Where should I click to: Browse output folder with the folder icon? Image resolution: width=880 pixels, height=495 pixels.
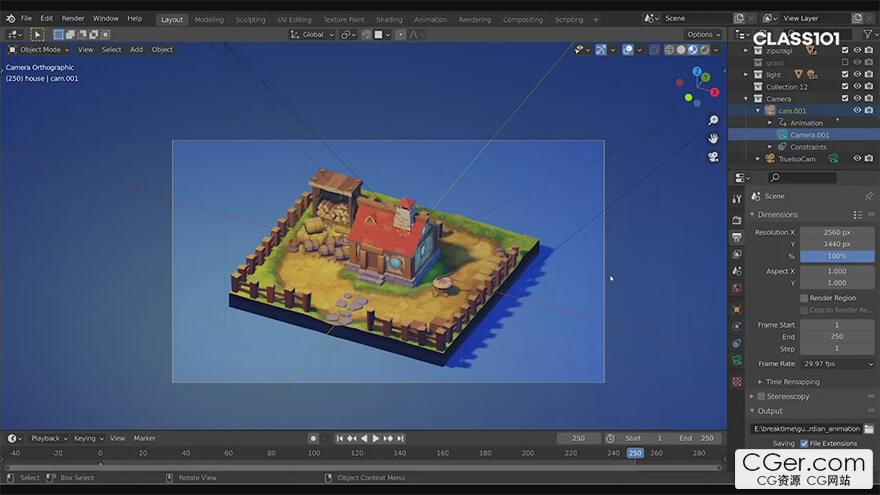click(868, 429)
